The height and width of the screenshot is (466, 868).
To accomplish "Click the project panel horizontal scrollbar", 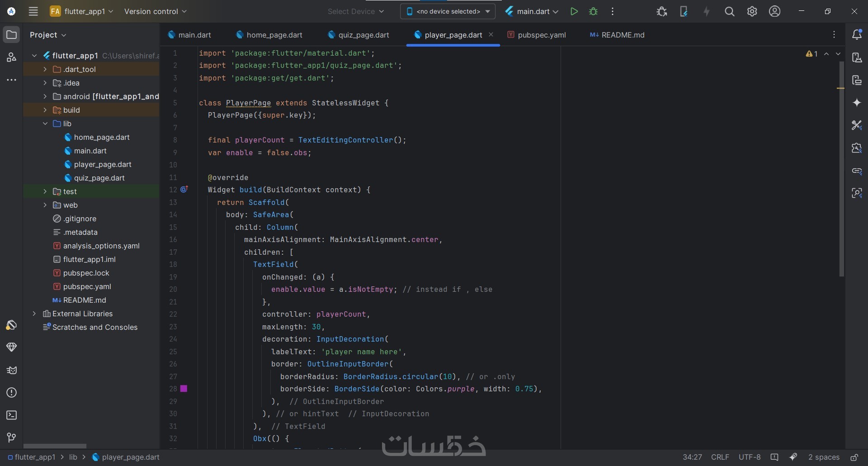I will click(55, 446).
